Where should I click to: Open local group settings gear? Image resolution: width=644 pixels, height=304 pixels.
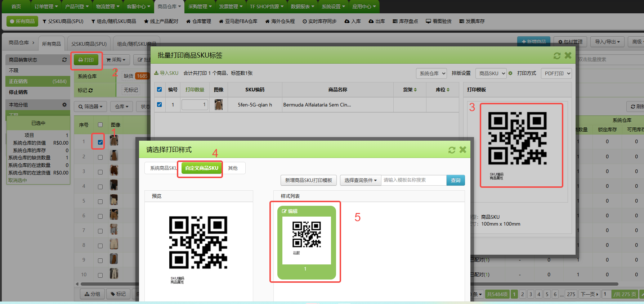coord(64,105)
